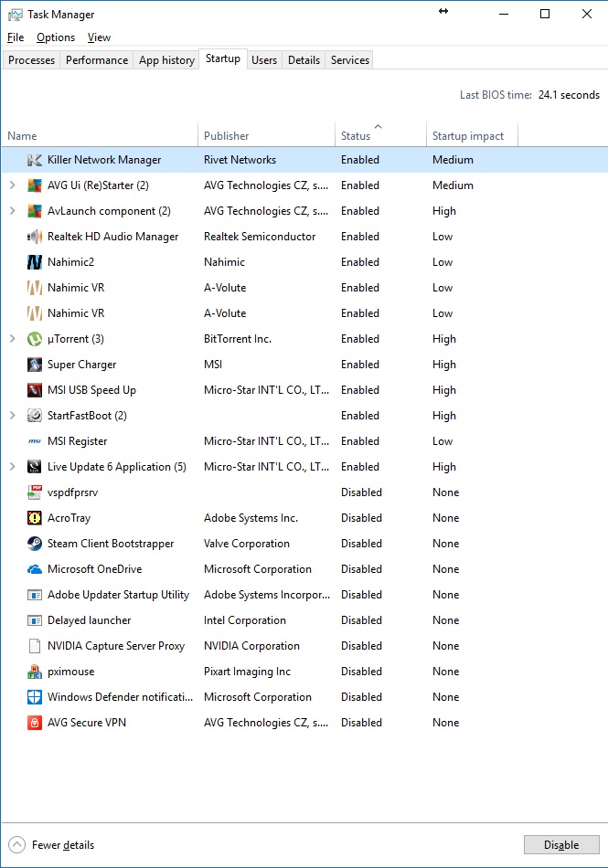
Task: Click the Nahimic2 icon
Action: (x=35, y=262)
